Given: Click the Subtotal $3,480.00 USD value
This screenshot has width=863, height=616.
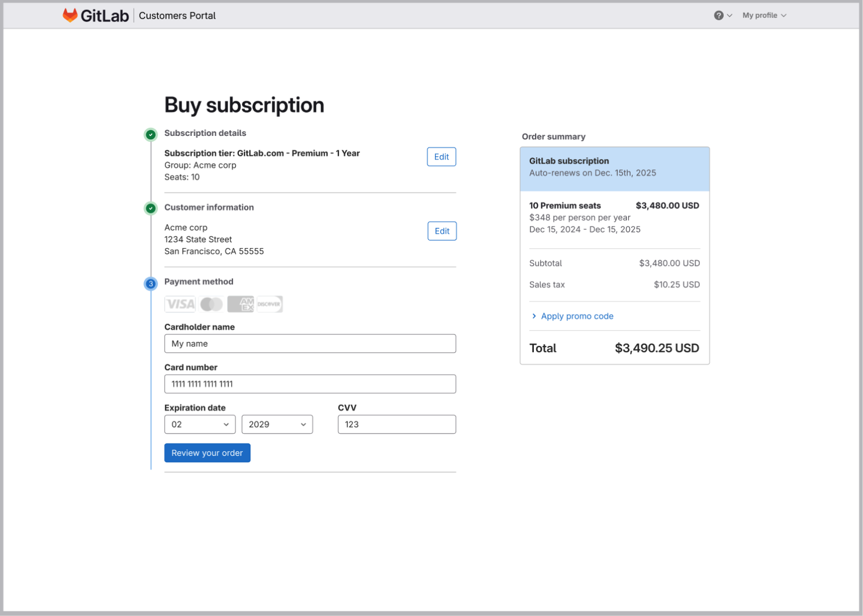Looking at the screenshot, I should point(669,263).
